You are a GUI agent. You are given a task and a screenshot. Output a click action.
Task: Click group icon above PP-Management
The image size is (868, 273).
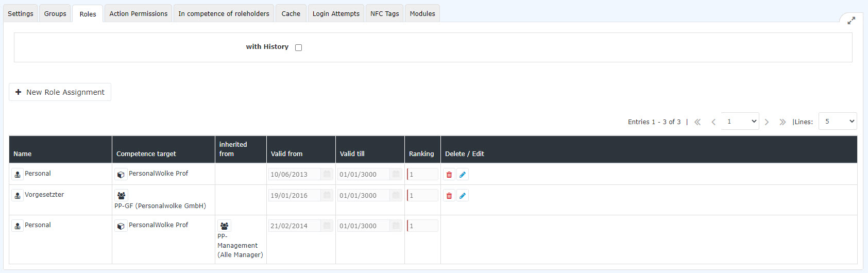(x=224, y=226)
